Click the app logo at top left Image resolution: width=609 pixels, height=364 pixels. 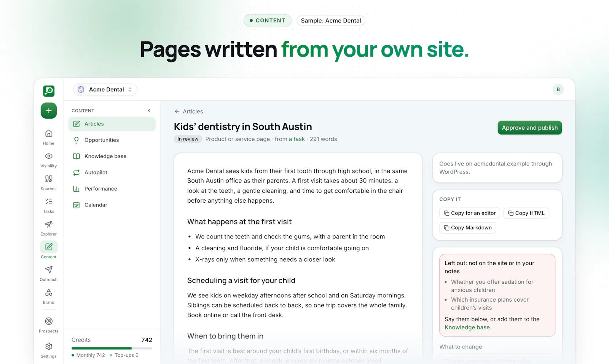[49, 91]
